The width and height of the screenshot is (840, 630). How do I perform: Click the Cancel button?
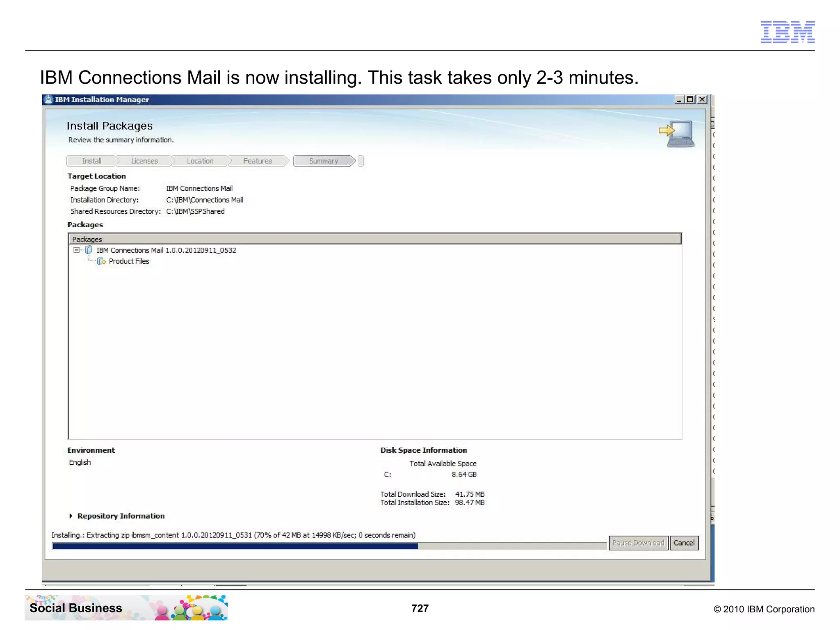click(684, 543)
